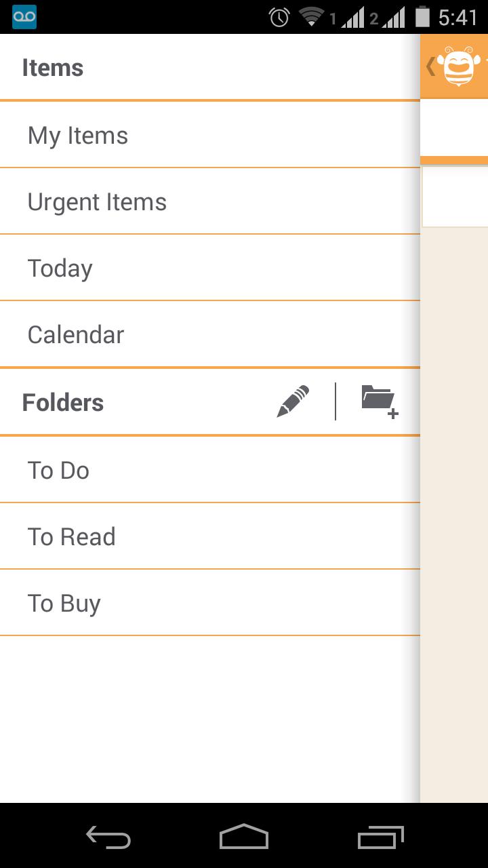Tap the Folders section header
This screenshot has width=488, height=868.
tap(63, 403)
